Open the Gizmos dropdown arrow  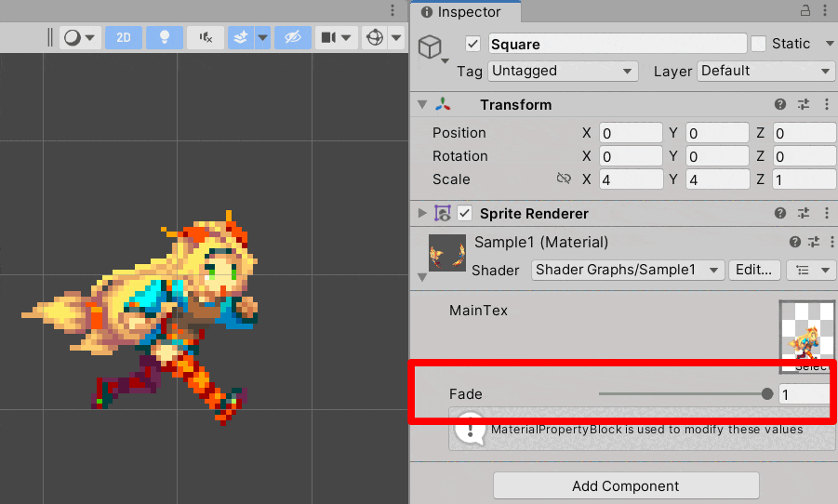[x=396, y=37]
